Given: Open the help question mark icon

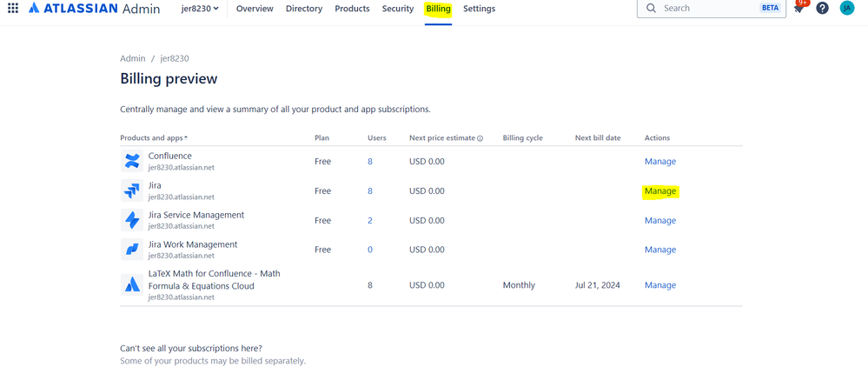Looking at the screenshot, I should (823, 9).
